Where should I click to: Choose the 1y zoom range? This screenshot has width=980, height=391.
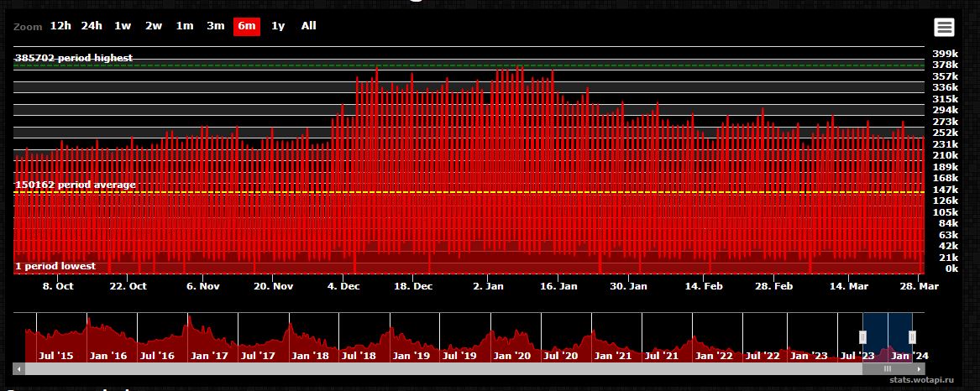point(278,26)
